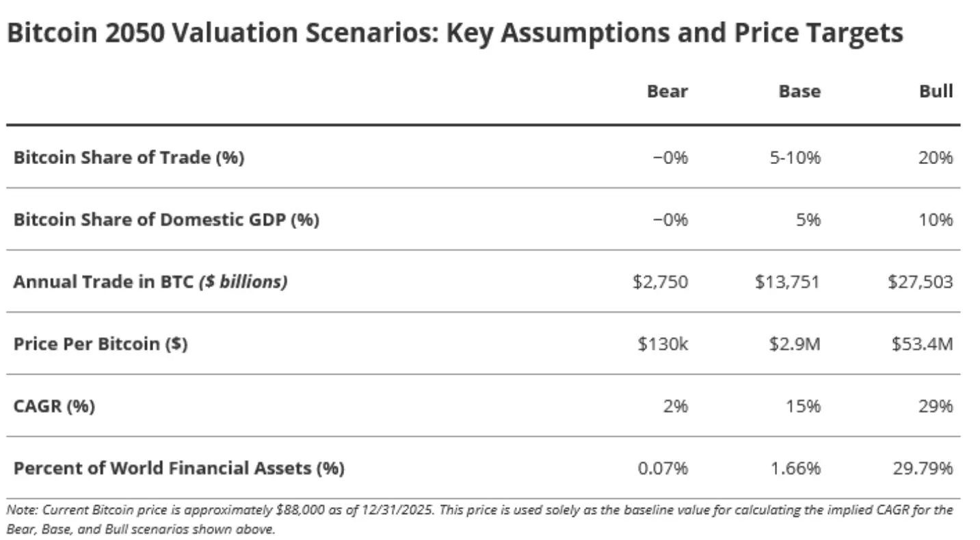
Task: Click the Bear column header
Action: (x=667, y=92)
